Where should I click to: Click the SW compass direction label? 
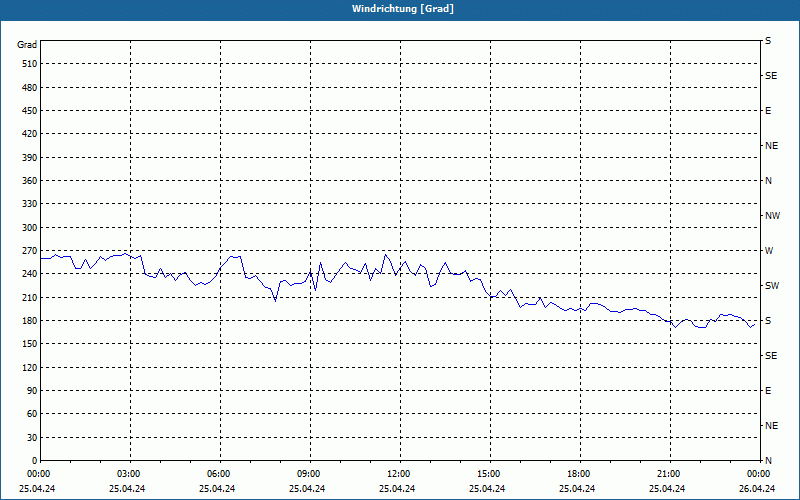tap(772, 286)
